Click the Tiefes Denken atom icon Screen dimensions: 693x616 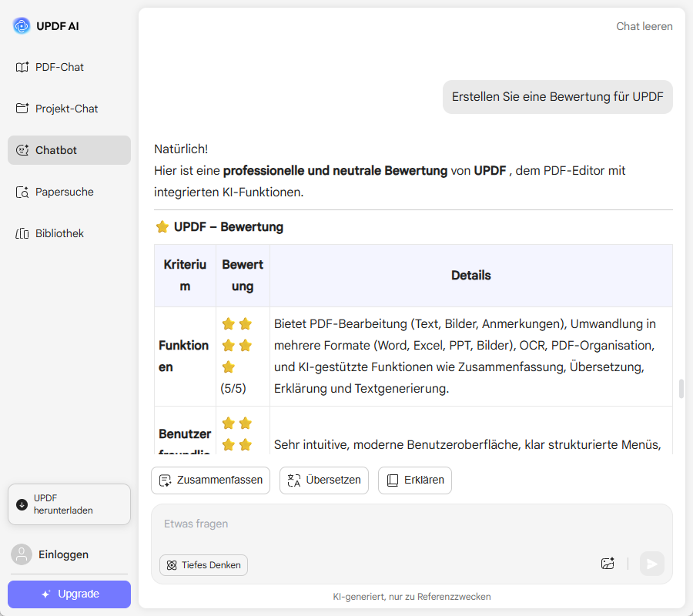point(172,565)
